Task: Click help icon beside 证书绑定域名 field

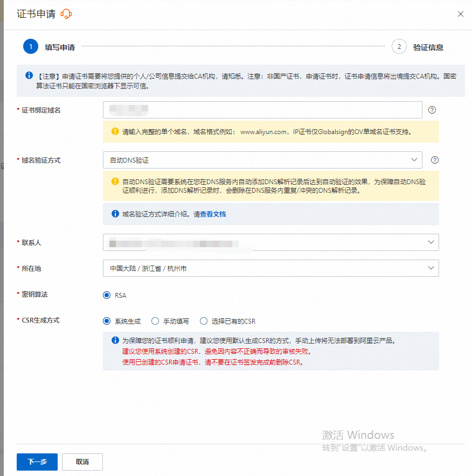Action: click(x=432, y=110)
